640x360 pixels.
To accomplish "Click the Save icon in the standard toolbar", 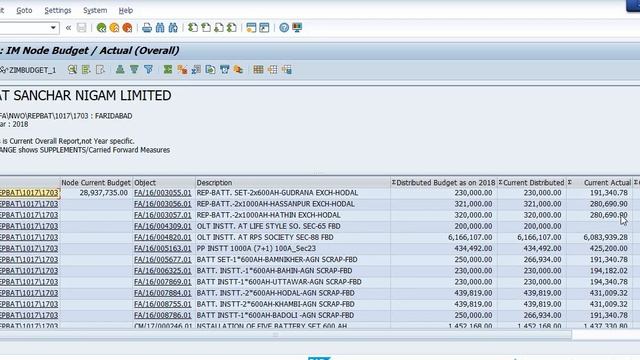I will 82,28.
